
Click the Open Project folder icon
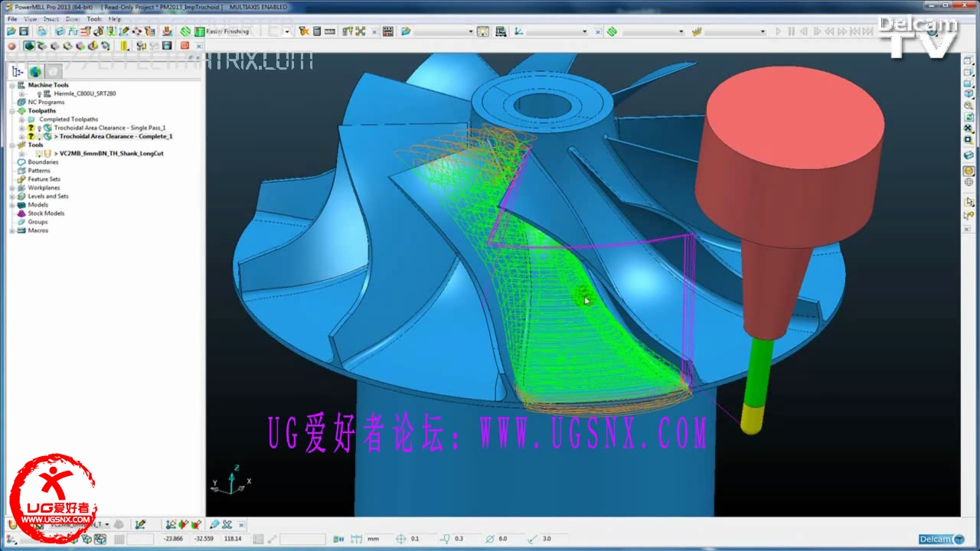[11, 31]
